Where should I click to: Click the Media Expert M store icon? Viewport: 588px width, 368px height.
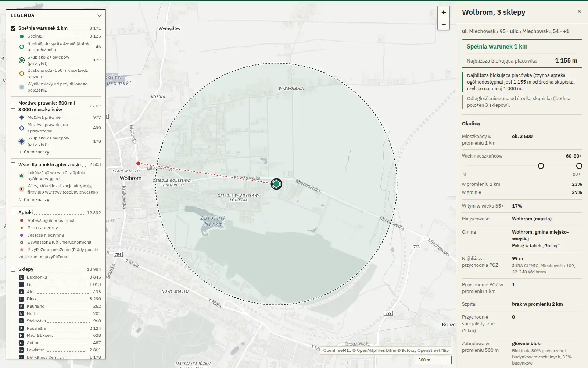coord(21,335)
